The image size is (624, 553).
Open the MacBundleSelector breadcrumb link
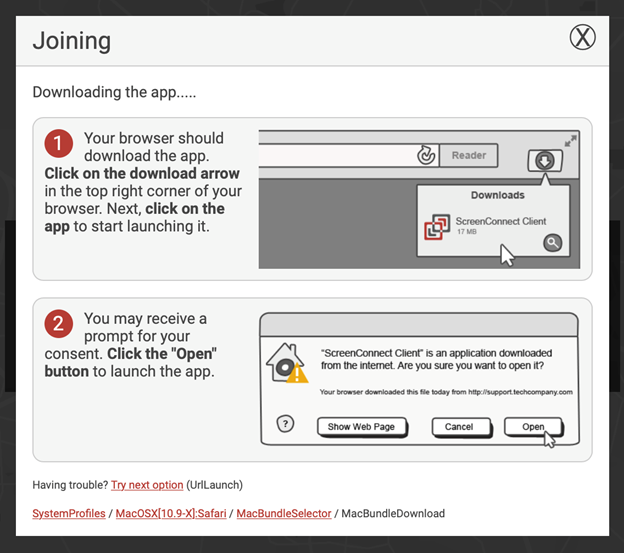(284, 513)
